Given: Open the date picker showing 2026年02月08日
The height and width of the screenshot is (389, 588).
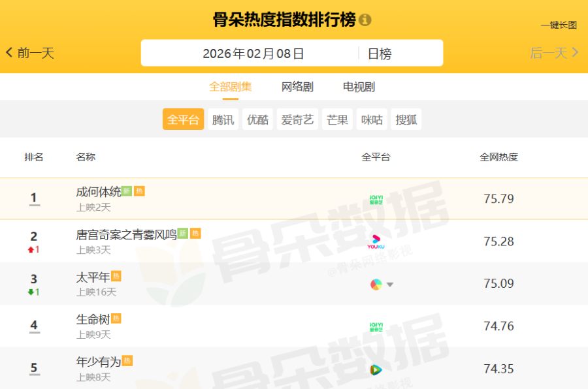Looking at the screenshot, I should pyautogui.click(x=253, y=54).
